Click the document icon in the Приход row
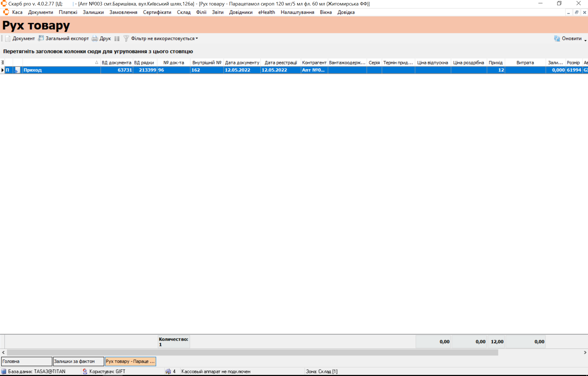Viewport: 588px width, 376px height. [x=17, y=70]
